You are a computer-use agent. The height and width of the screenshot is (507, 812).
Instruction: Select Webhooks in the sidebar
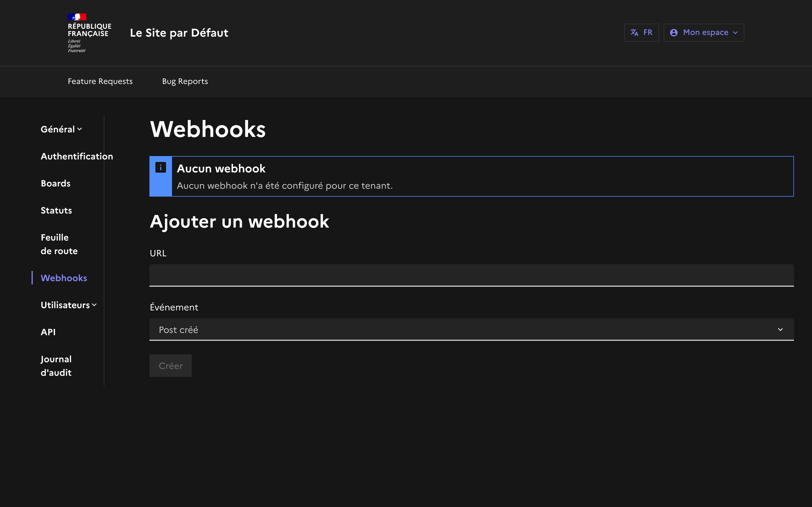click(64, 278)
